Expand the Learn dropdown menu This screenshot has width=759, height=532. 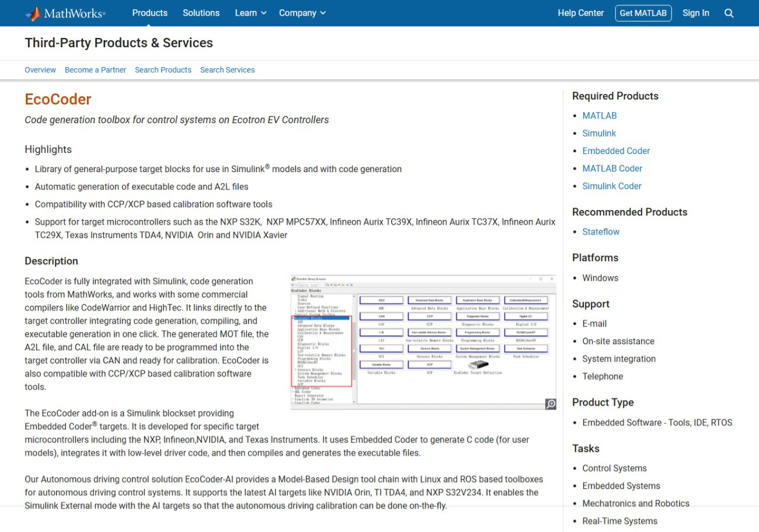pos(250,13)
